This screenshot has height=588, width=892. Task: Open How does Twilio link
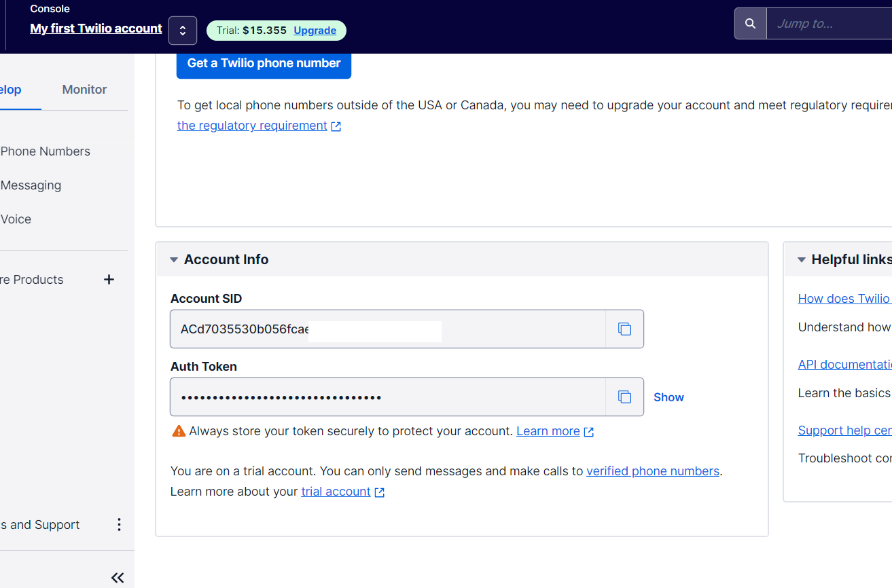[844, 299]
